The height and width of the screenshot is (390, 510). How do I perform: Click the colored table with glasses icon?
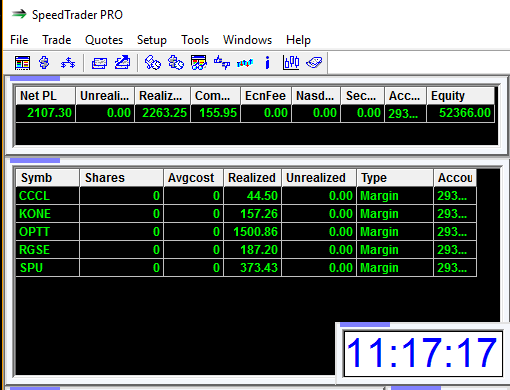coord(199,63)
